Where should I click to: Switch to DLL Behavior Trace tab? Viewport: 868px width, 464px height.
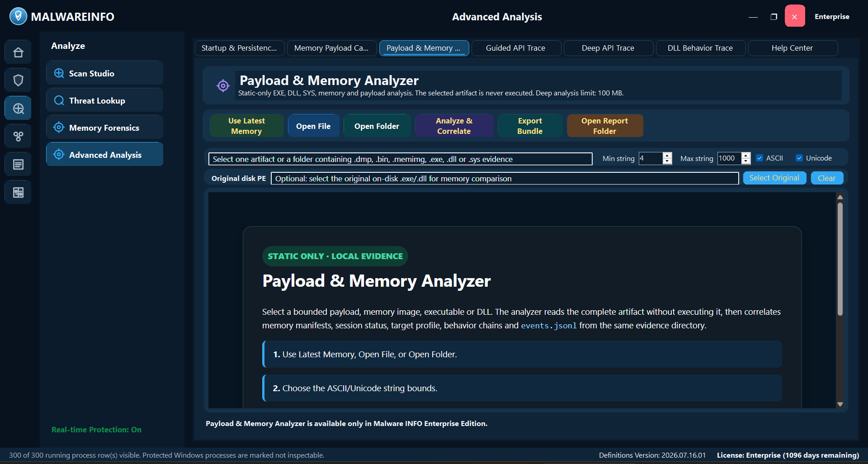click(x=701, y=48)
